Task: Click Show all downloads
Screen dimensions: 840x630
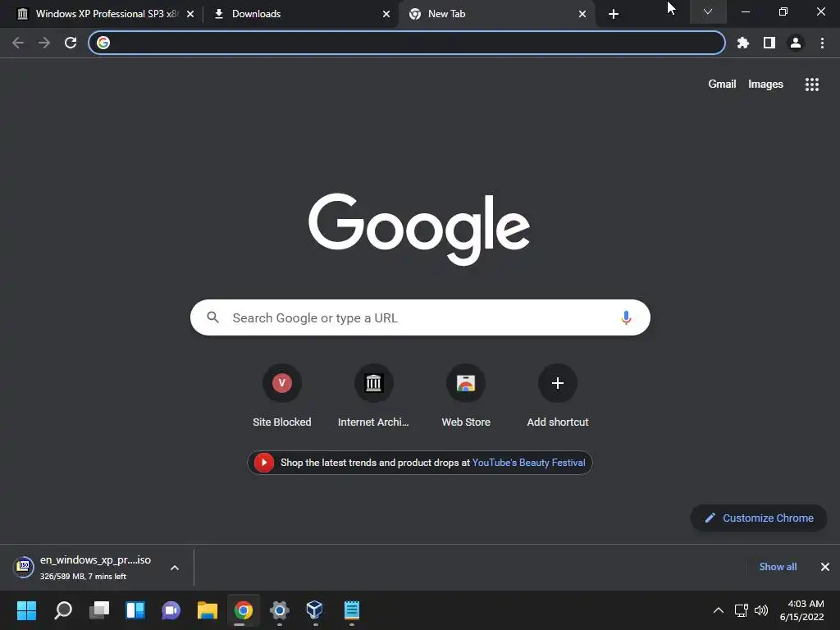Action: pyautogui.click(x=778, y=567)
